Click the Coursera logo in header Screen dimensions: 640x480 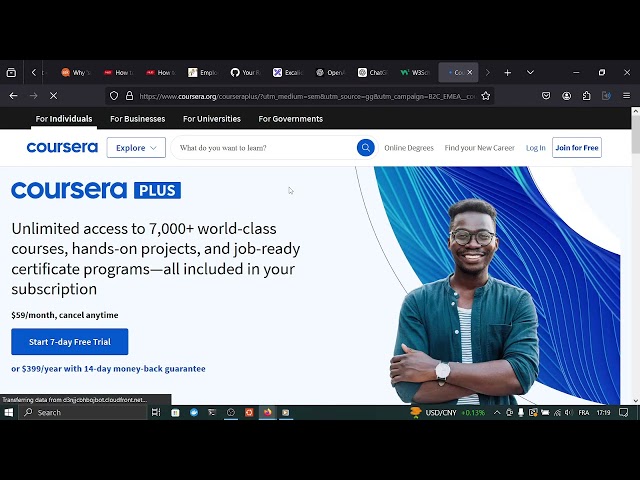pyautogui.click(x=62, y=147)
